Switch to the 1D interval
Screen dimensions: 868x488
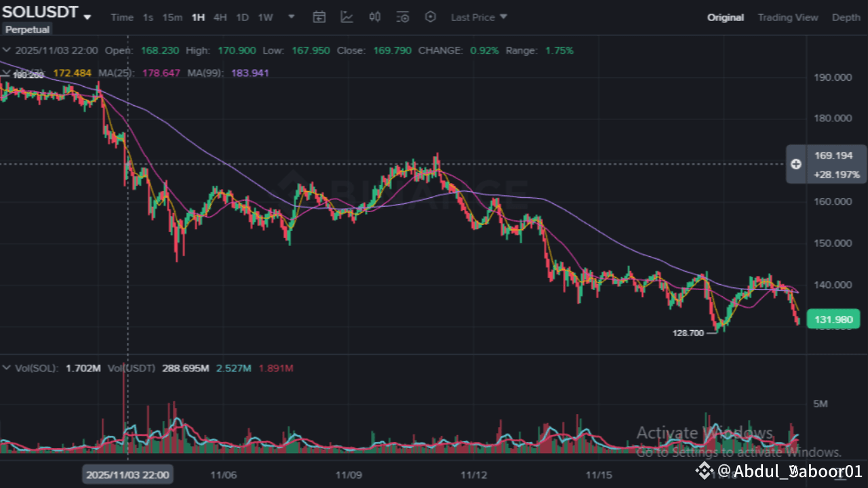point(242,18)
